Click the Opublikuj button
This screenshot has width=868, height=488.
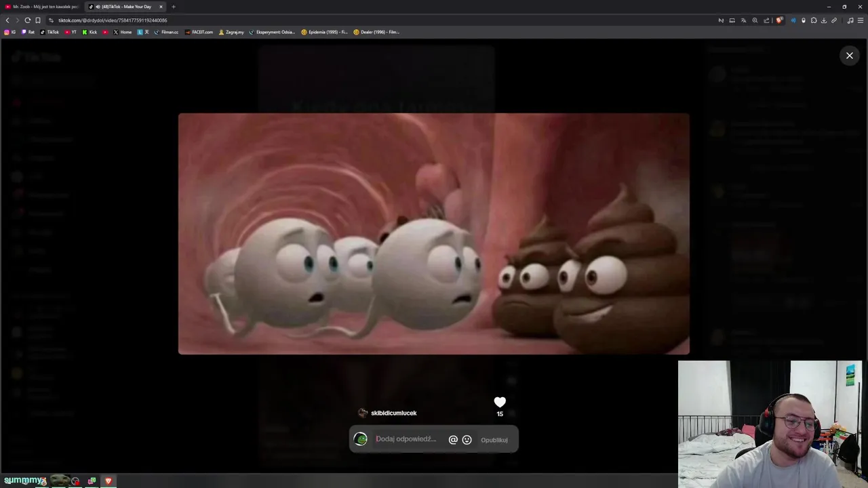pyautogui.click(x=494, y=440)
